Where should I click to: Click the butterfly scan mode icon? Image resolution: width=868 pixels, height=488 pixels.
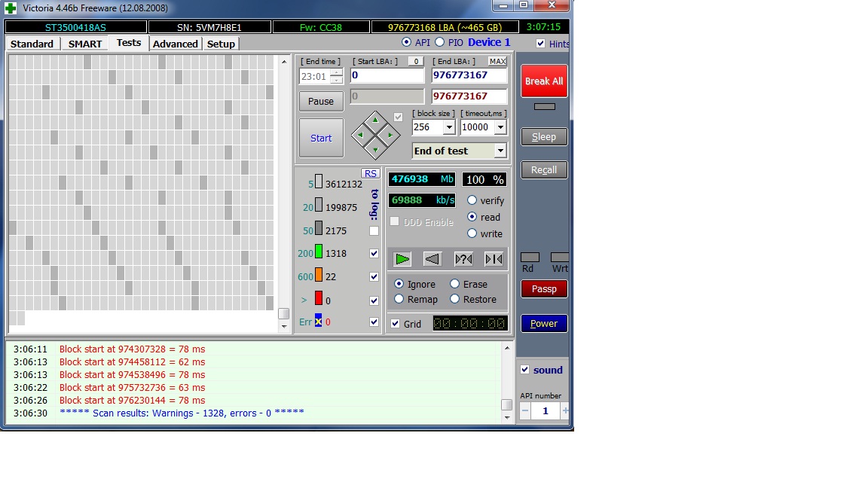(x=494, y=259)
